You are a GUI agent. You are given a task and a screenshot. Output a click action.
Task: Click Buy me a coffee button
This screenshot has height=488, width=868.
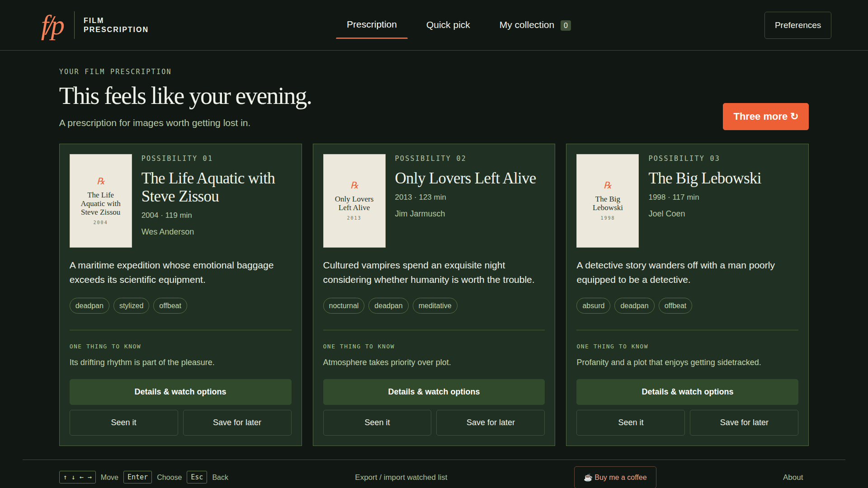(615, 477)
